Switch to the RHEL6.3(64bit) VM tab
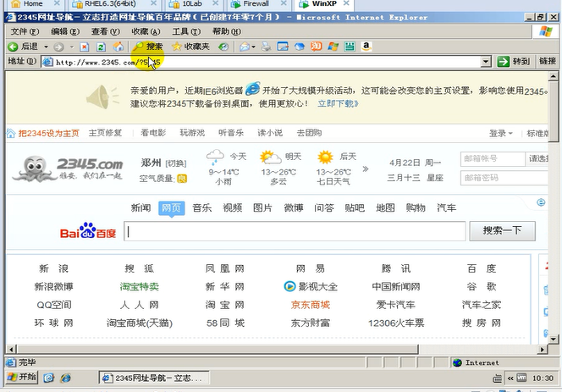 pos(110,4)
